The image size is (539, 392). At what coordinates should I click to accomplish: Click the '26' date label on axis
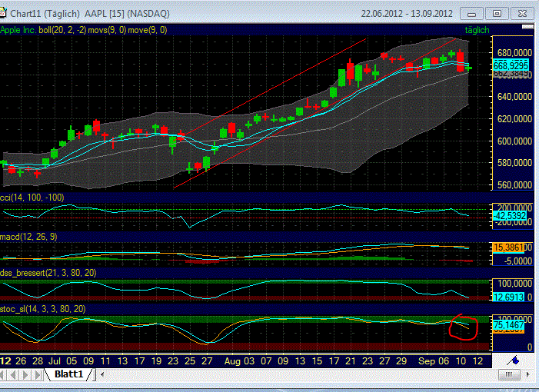(21, 361)
